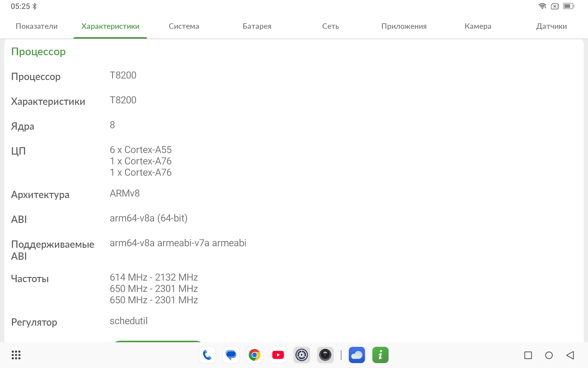
Task: Select the Камера tab
Action: 478,26
